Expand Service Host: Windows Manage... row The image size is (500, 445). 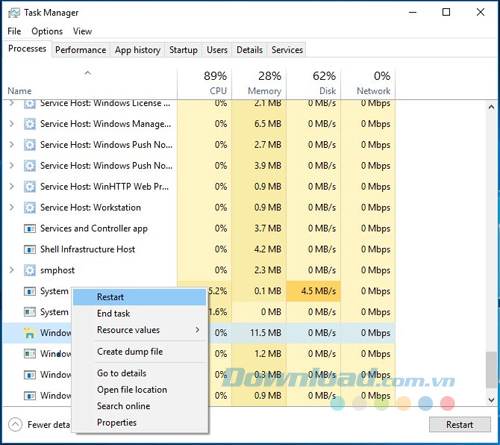pyautogui.click(x=12, y=124)
